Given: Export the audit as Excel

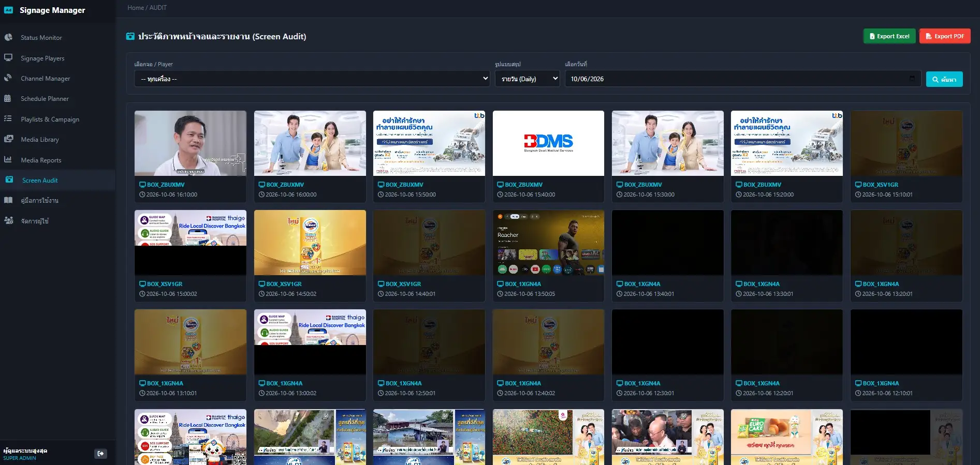Looking at the screenshot, I should point(889,36).
